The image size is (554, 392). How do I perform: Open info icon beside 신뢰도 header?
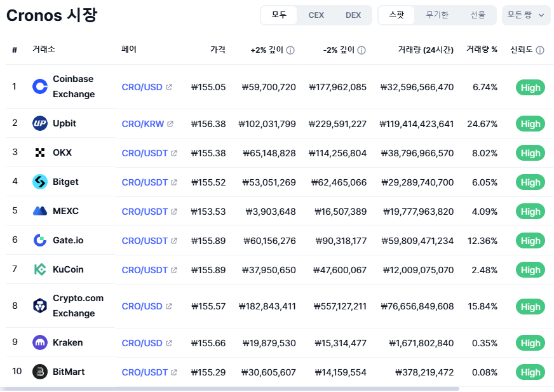point(540,50)
